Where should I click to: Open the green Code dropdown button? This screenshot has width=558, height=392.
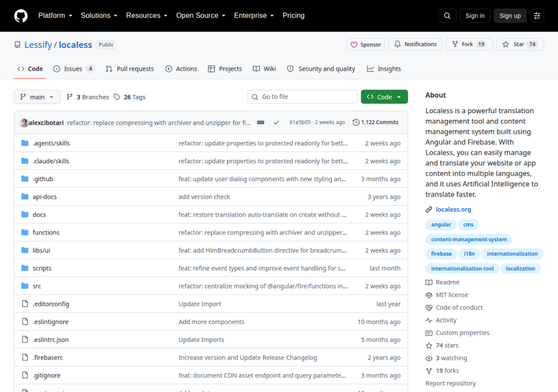tap(384, 97)
